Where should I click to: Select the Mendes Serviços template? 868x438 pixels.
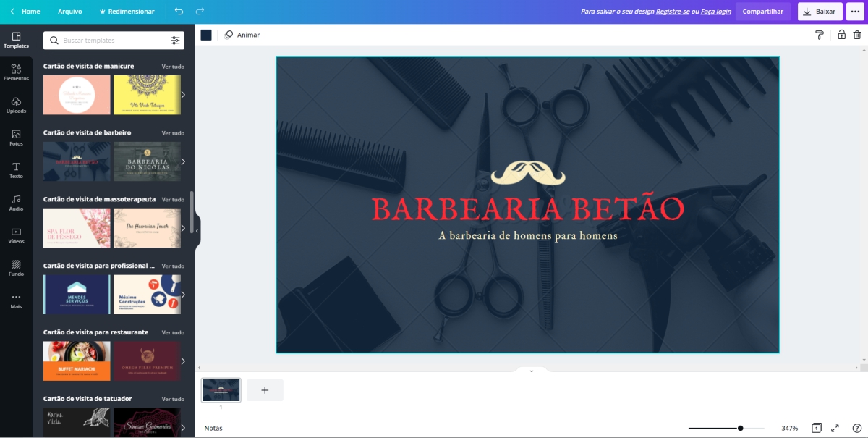(x=77, y=295)
